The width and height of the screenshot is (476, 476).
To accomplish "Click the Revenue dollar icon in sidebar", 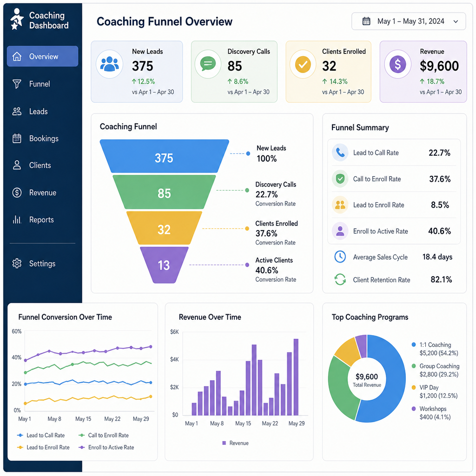I will (x=17, y=192).
